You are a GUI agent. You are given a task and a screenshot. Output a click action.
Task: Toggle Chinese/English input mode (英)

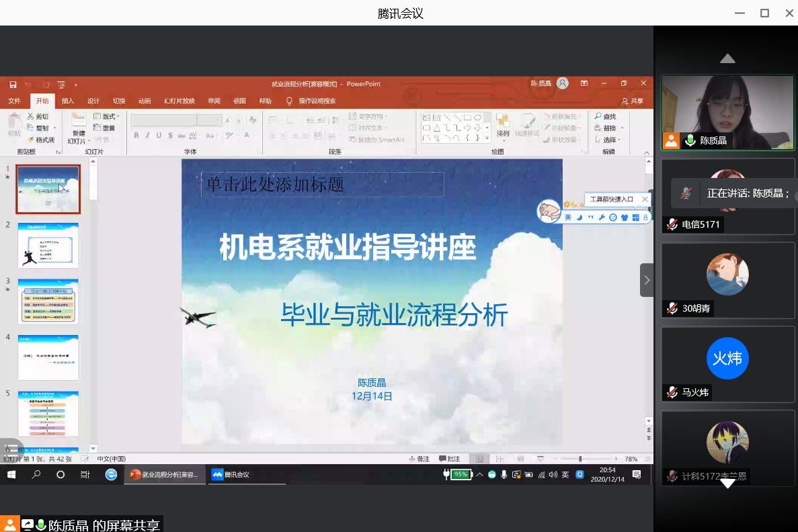coord(567,218)
